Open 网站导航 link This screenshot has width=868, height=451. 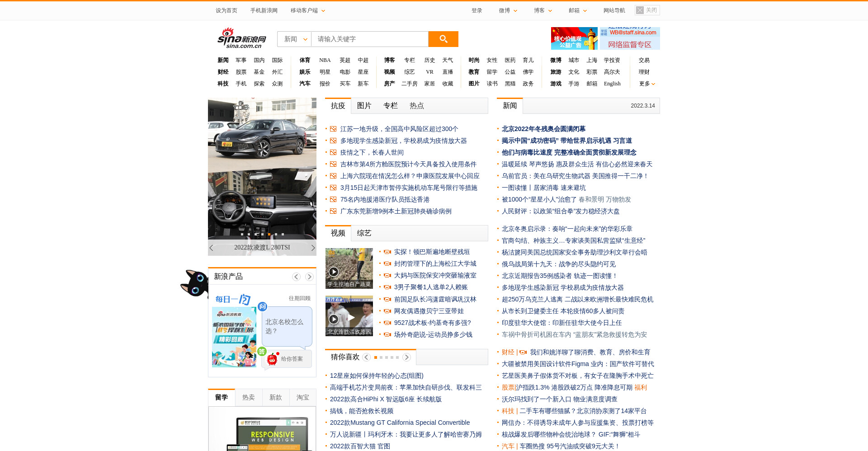click(x=614, y=10)
